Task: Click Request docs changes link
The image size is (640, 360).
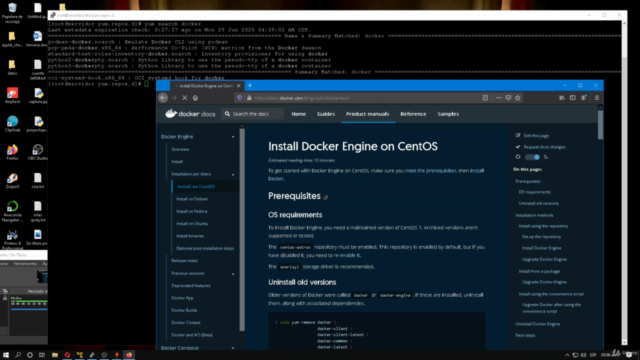Action: [x=544, y=147]
